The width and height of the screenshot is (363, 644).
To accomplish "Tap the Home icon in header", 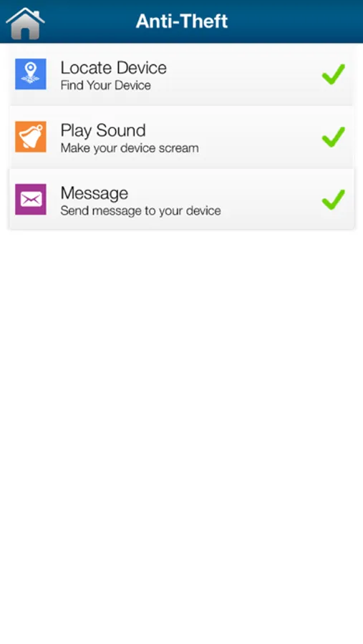I will pos(25,24).
